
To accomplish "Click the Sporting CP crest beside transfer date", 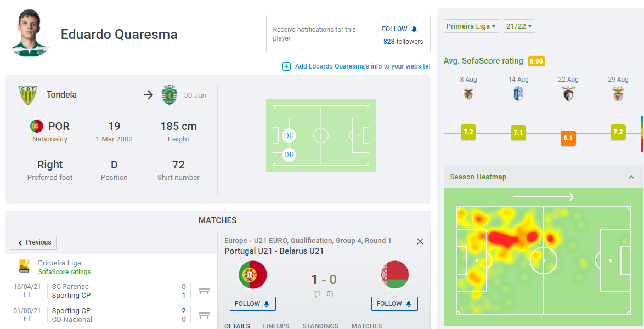I will click(170, 95).
